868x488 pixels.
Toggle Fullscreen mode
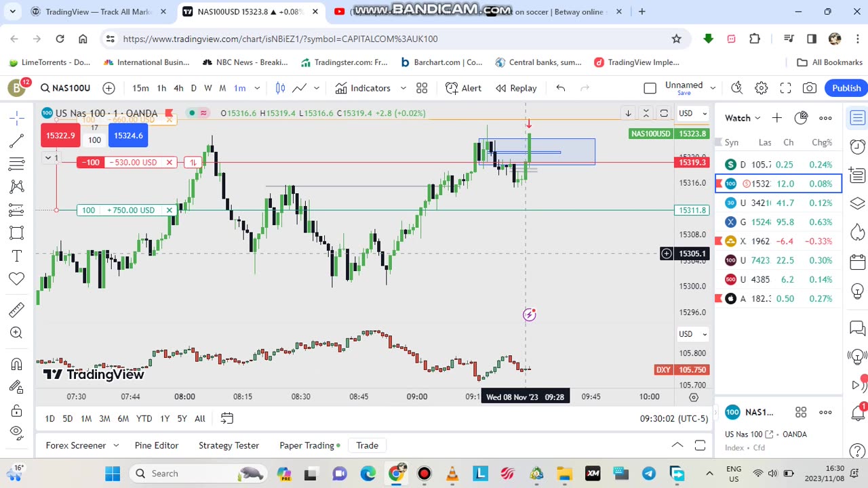(x=785, y=88)
